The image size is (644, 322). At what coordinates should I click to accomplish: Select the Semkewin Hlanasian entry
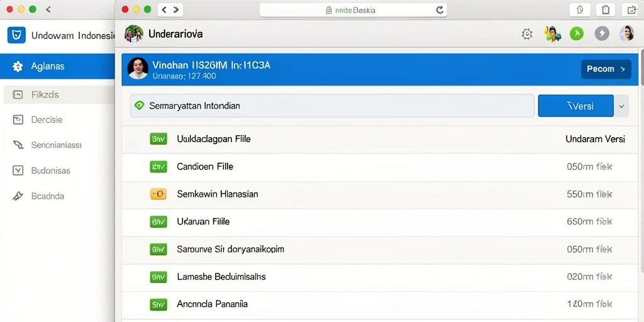tap(380, 194)
